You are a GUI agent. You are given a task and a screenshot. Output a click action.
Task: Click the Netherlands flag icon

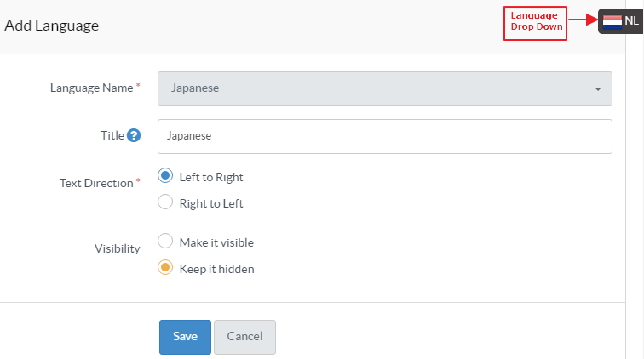click(x=612, y=21)
